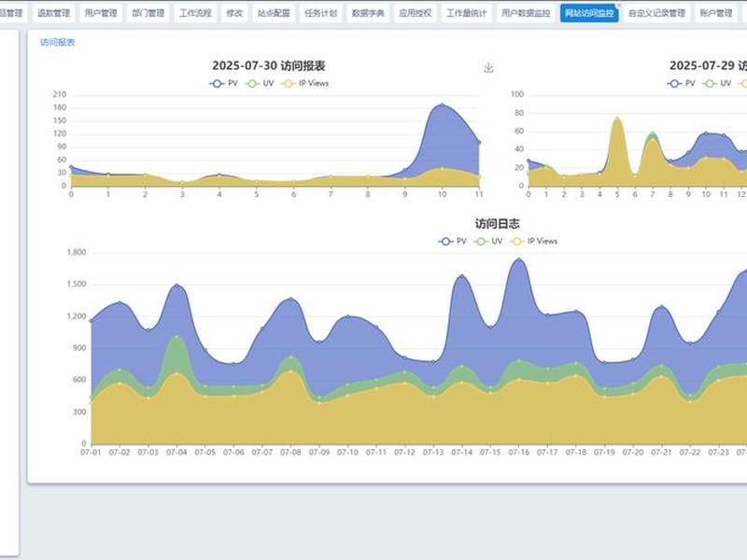Select the 修改 tab

click(x=234, y=13)
